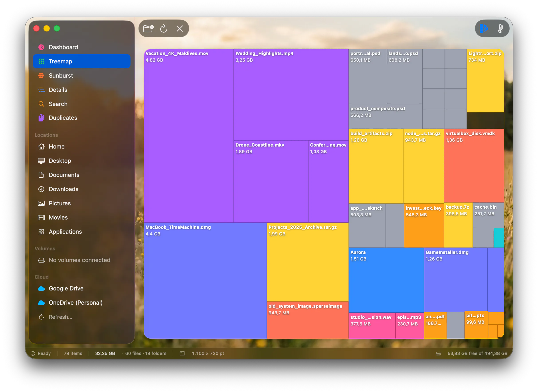The image size is (538, 392).
Task: Select the pit...ptx block
Action: pos(476,319)
